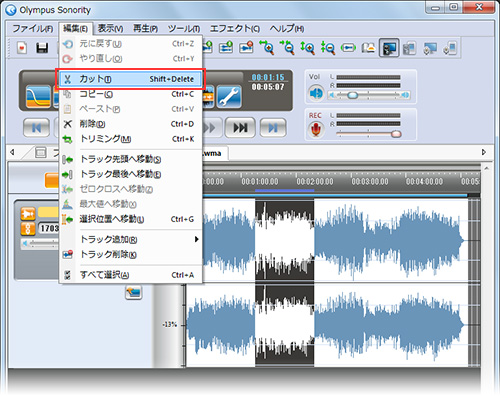
Task: Click horizontal zoom out magnifier icon
Action: pyautogui.click(x=287, y=47)
